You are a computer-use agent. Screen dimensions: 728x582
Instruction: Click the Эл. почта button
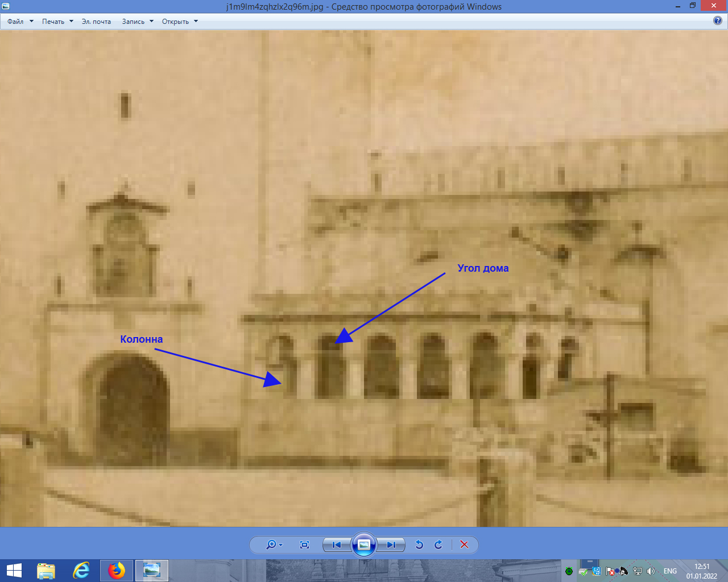tap(96, 22)
